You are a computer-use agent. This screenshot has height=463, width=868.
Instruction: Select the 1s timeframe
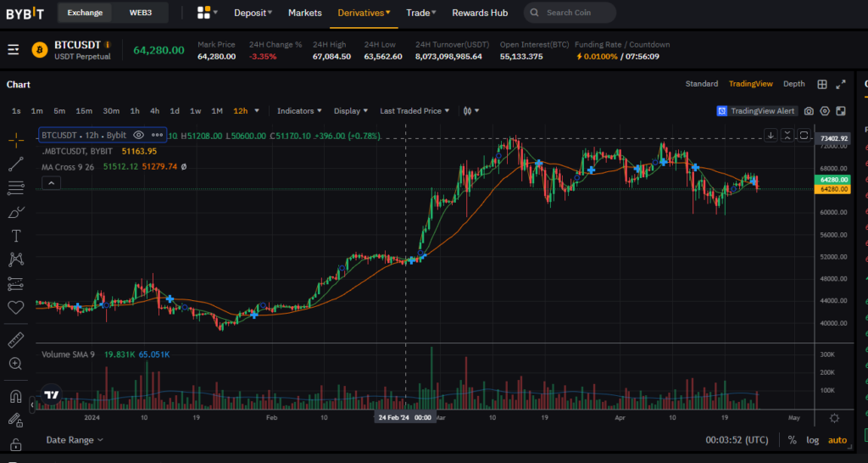[x=17, y=111]
